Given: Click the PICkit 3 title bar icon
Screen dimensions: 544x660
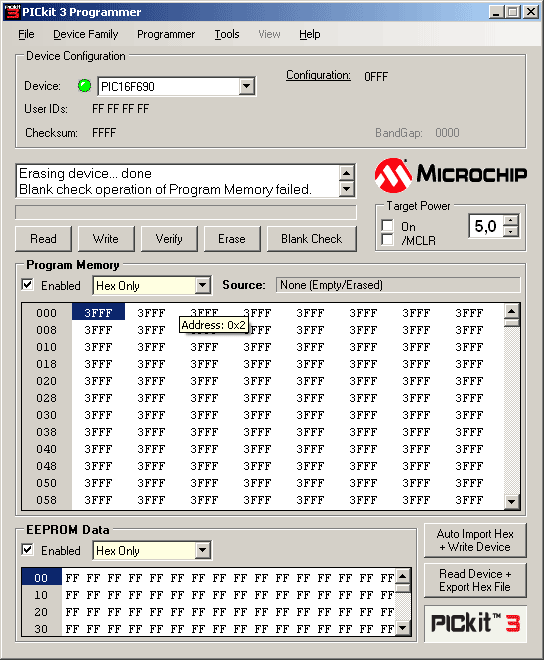Looking at the screenshot, I should pos(12,12).
